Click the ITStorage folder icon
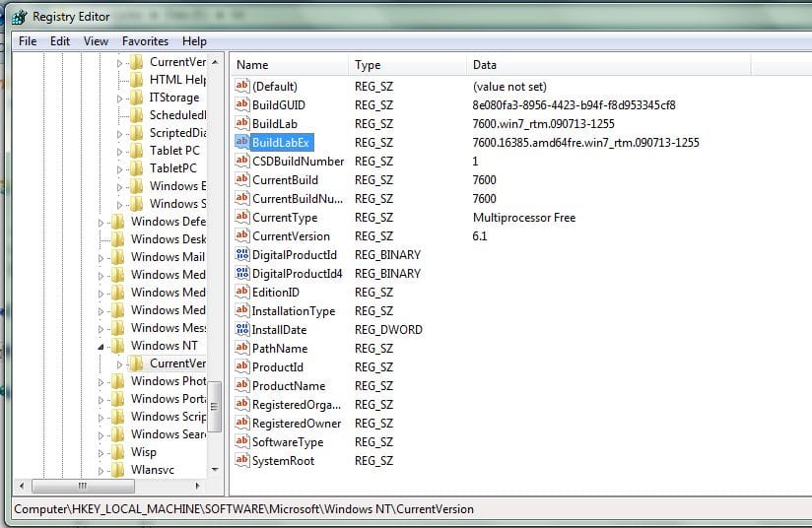This screenshot has height=528, width=812. point(137,98)
